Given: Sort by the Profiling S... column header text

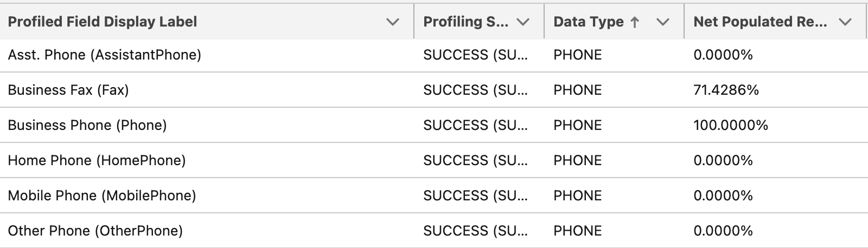Looking at the screenshot, I should (465, 22).
